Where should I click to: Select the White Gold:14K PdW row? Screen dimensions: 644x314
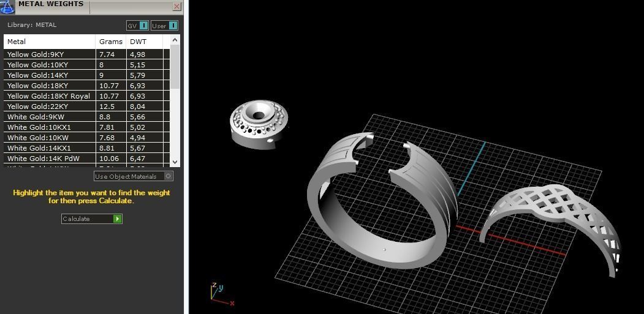[x=86, y=159]
